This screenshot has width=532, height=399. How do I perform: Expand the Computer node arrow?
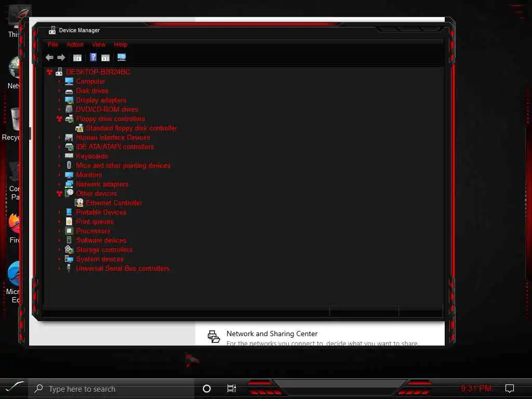click(59, 81)
